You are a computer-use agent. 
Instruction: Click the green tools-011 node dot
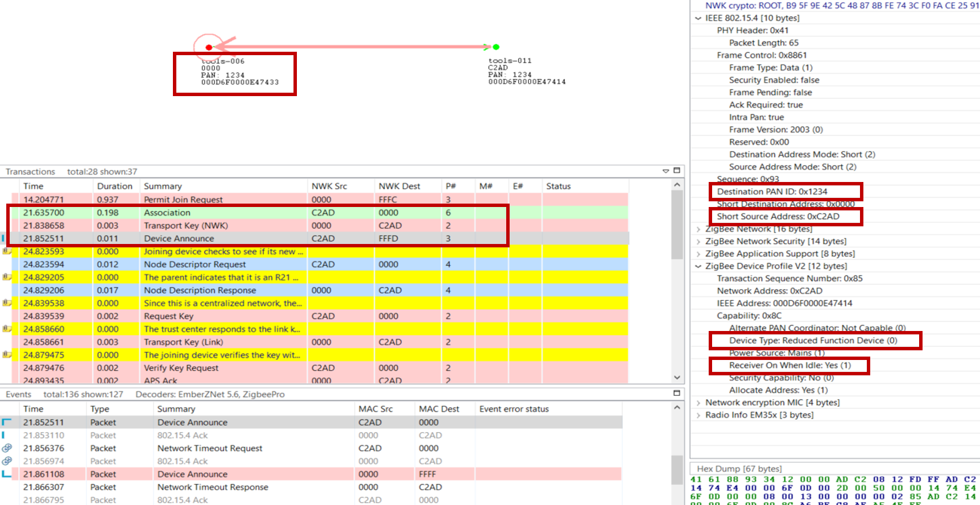(496, 47)
